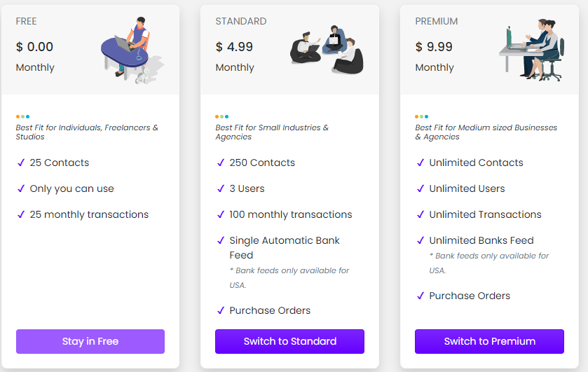Click the Free plan laptop-user illustration
Screen dimensions: 588x372
point(132,50)
